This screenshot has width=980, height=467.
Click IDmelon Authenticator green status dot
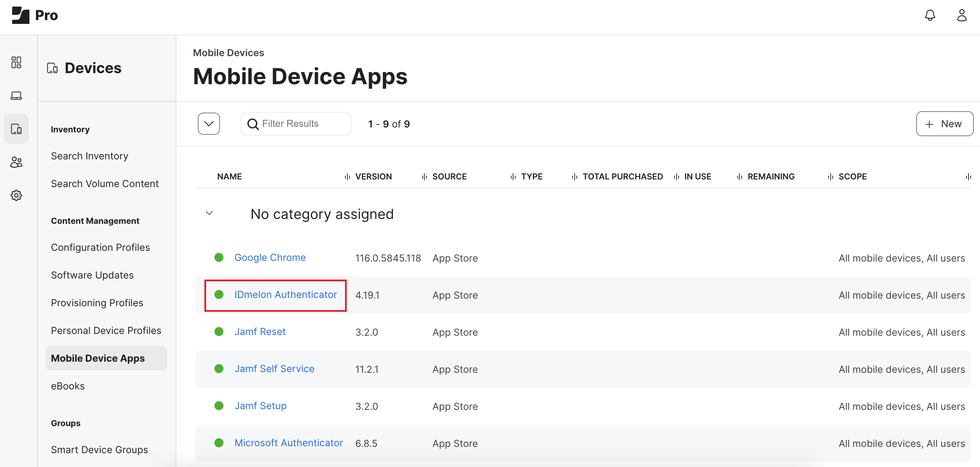(219, 294)
